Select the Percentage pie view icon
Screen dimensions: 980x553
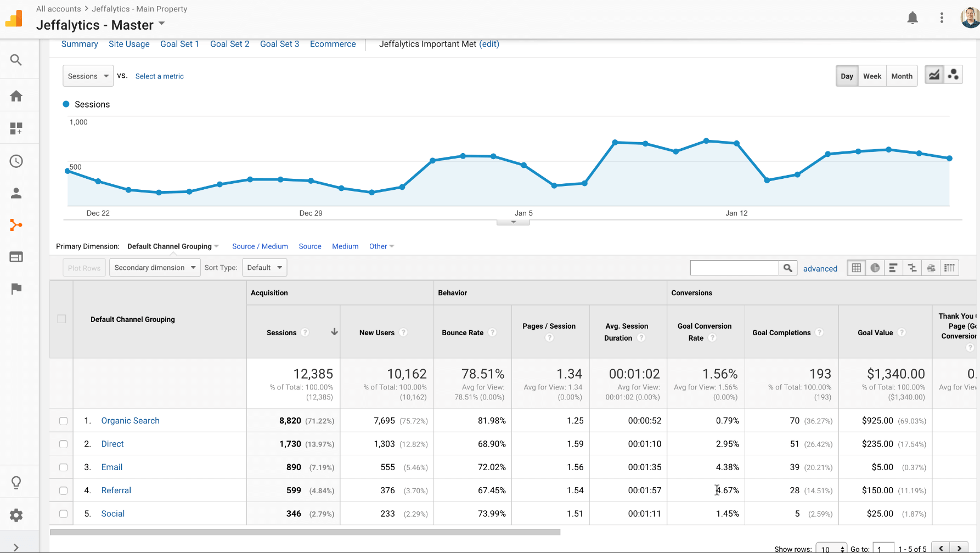[x=875, y=268]
